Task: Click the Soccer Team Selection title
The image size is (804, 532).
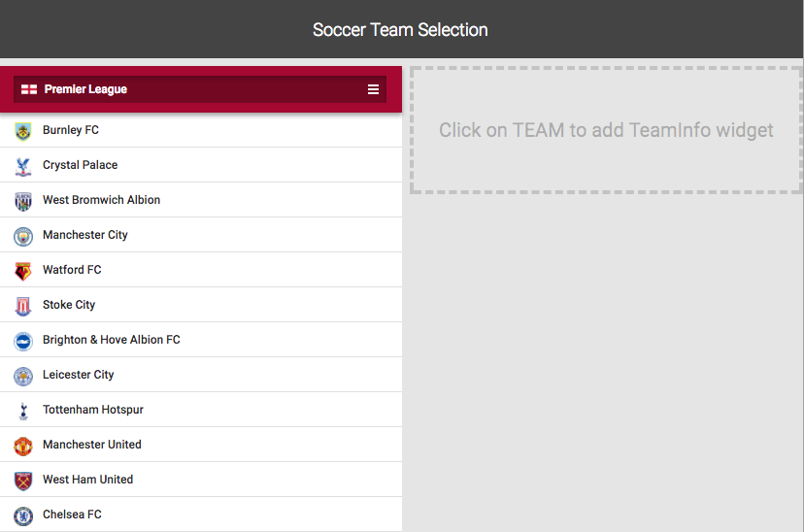Action: (400, 30)
